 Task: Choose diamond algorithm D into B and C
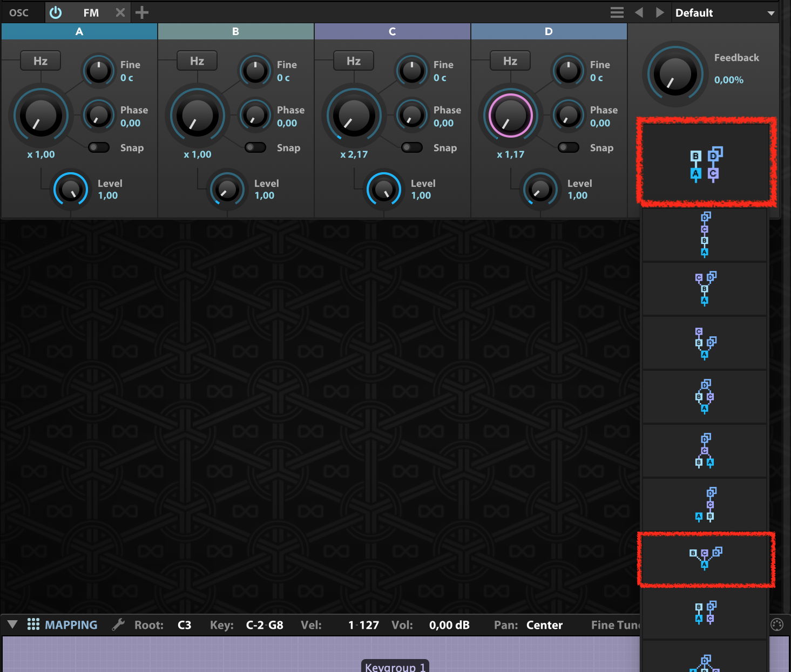click(x=705, y=397)
